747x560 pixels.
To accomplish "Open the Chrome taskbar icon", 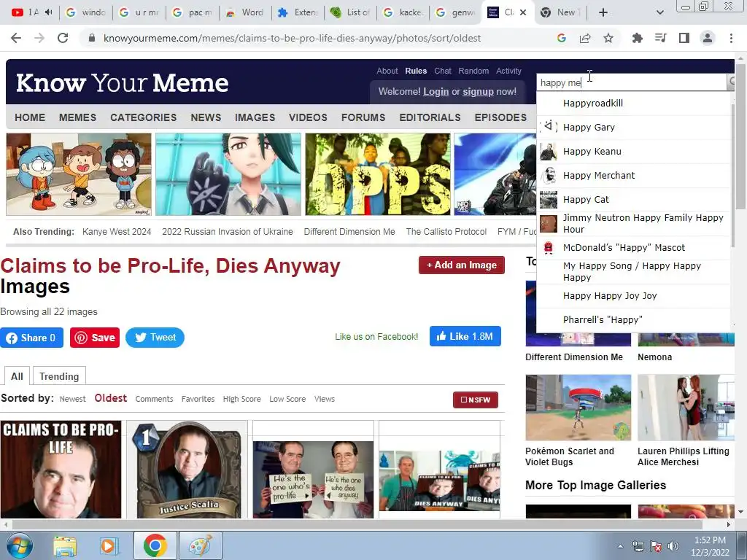I will tap(155, 545).
